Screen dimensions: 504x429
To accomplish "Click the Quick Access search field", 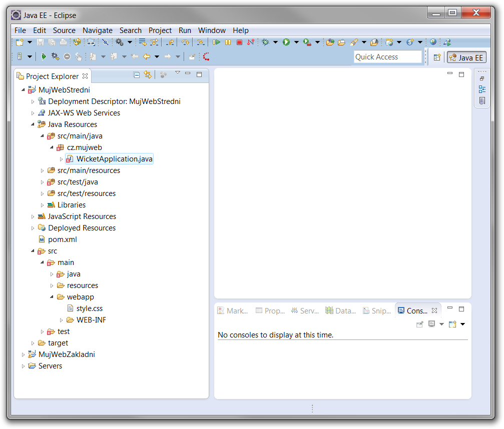I will click(x=387, y=57).
